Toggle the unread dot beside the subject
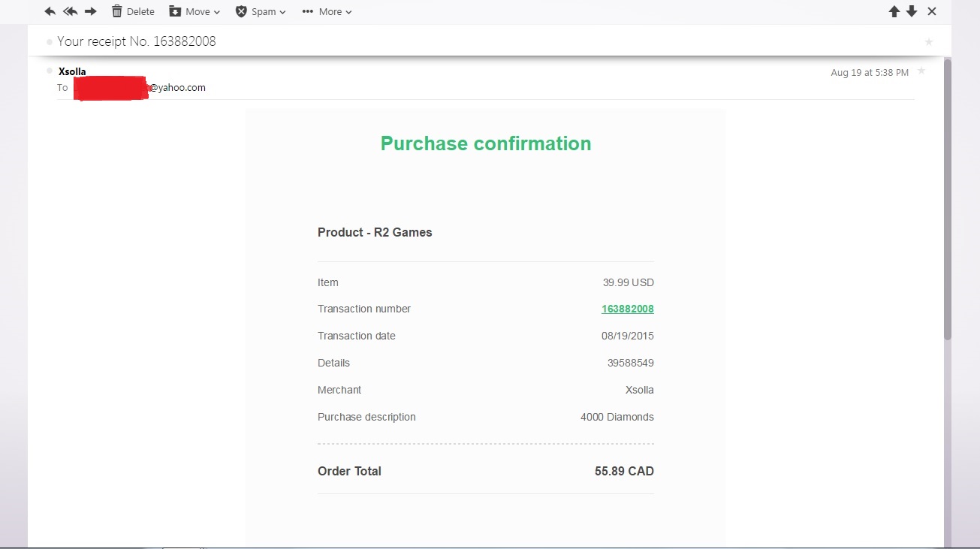Screen dimensions: 980x549 click(x=50, y=42)
